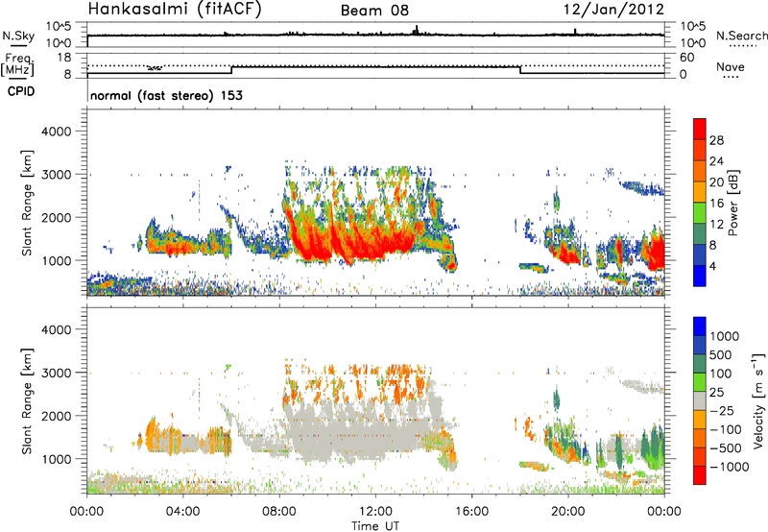Click the blue bottom swatch of the Power colorbar

(700, 276)
